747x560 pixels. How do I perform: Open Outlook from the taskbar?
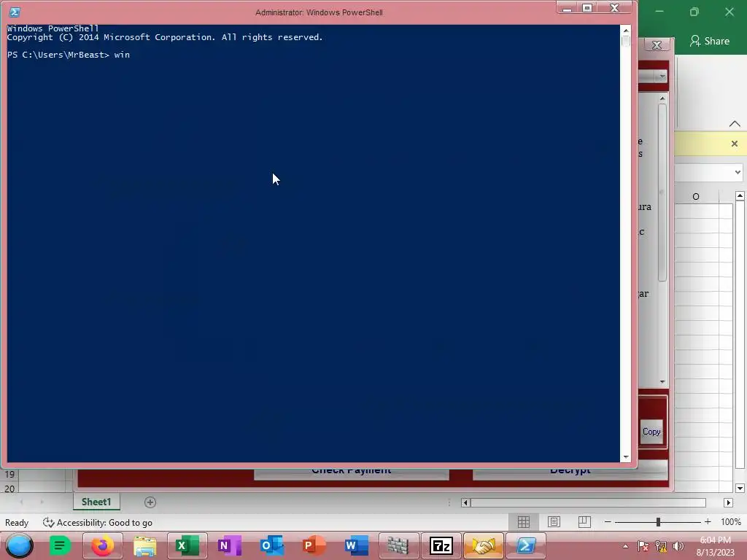272,545
